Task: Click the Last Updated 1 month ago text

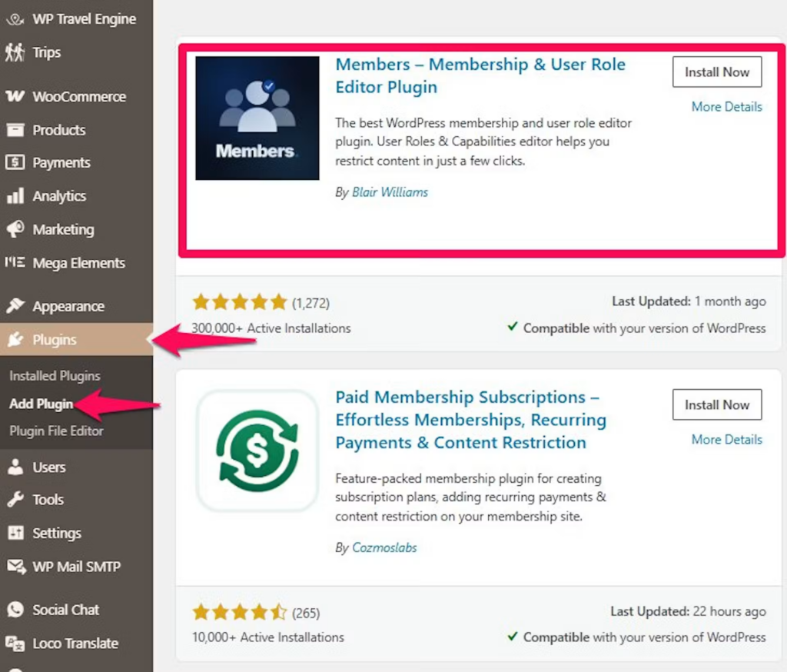Action: click(x=689, y=301)
